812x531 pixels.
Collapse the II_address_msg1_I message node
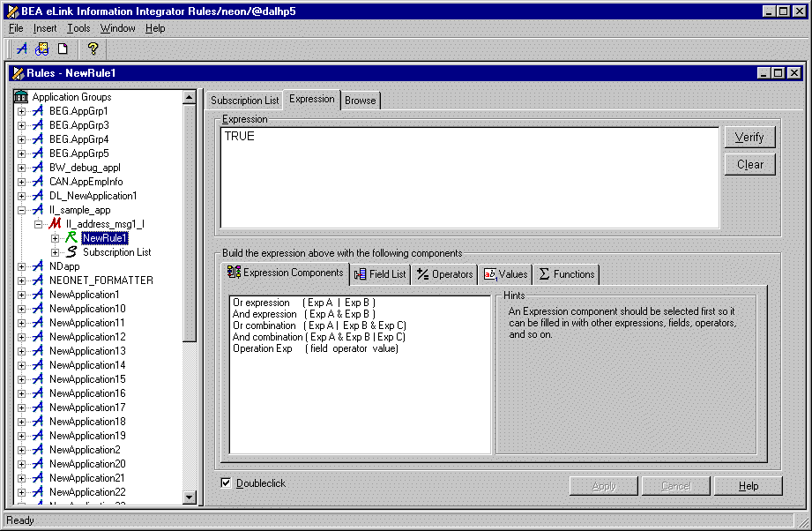coord(38,224)
